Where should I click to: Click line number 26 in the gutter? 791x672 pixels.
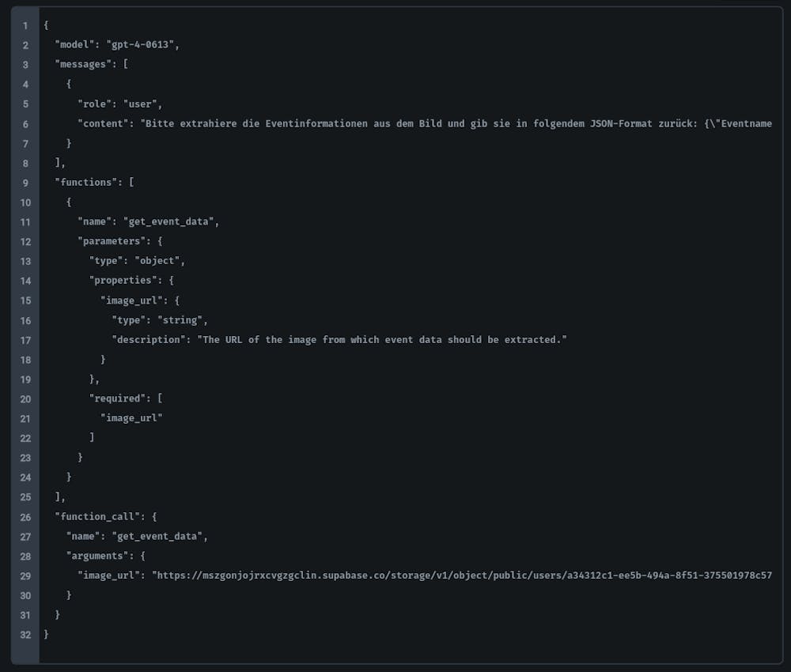point(25,516)
